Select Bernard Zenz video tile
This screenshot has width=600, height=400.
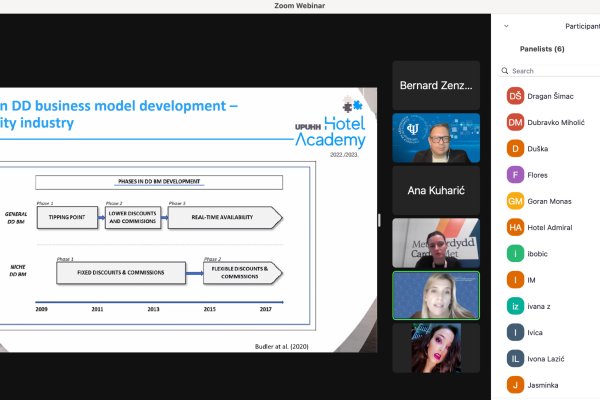435,86
